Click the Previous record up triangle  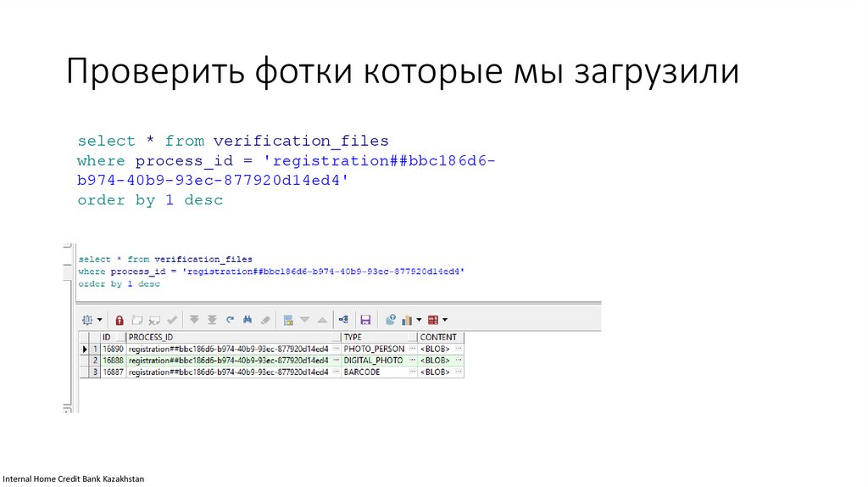322,320
